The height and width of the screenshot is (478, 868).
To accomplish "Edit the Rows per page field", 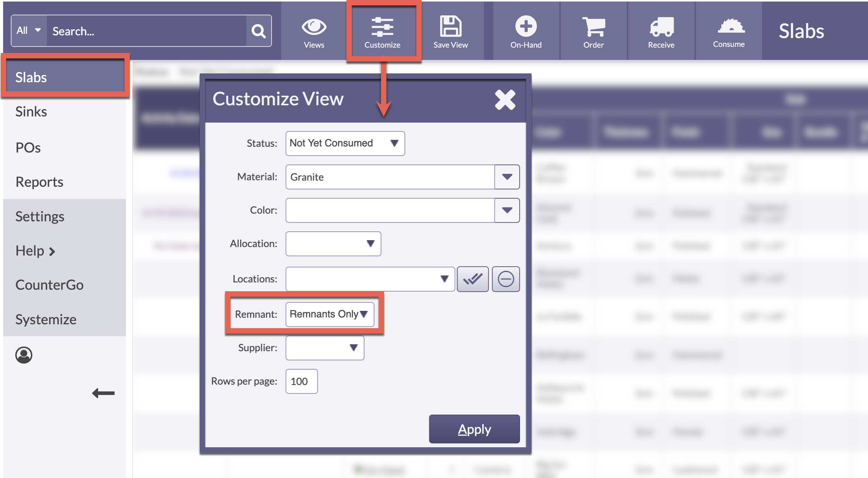I will click(x=301, y=381).
